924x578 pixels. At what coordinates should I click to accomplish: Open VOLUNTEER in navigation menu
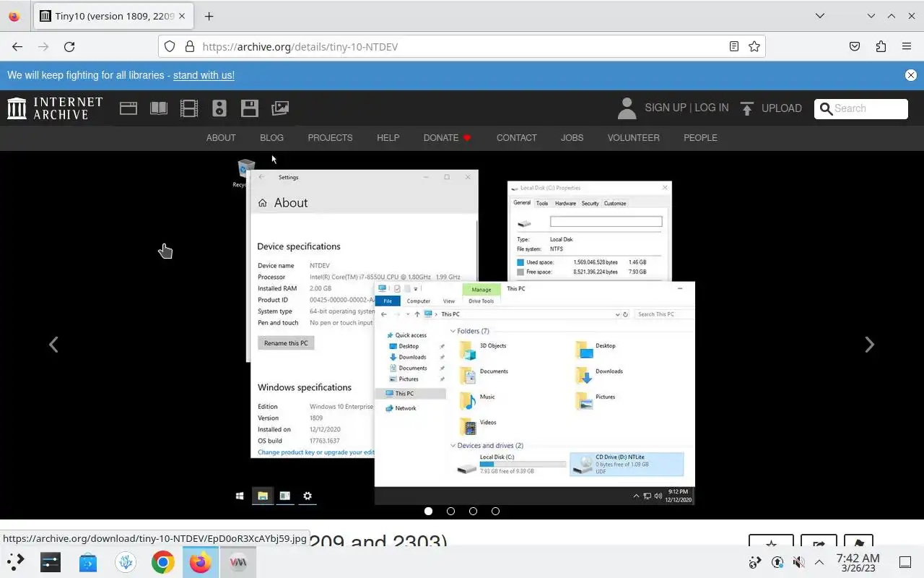coord(633,137)
